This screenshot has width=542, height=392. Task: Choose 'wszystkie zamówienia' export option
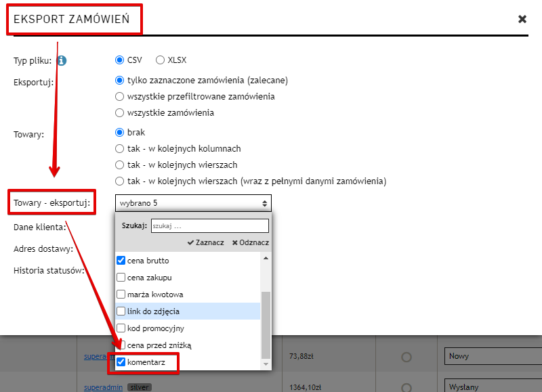120,113
